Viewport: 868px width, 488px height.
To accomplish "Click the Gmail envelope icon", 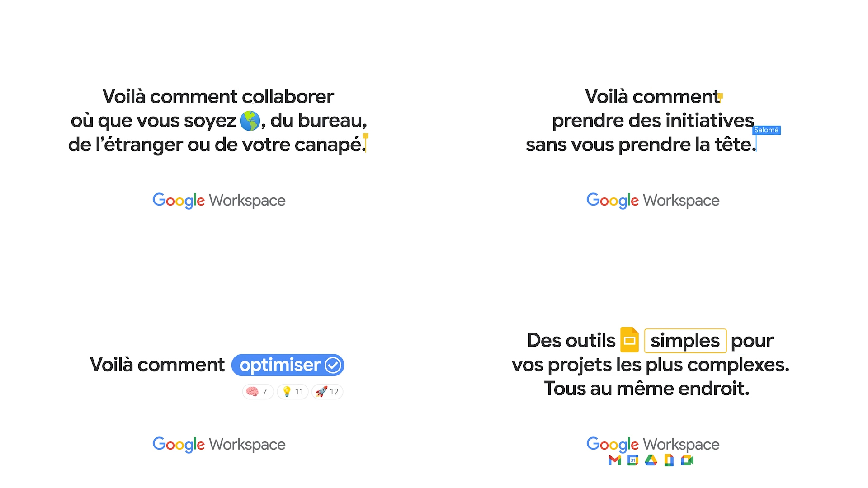I will pyautogui.click(x=615, y=460).
